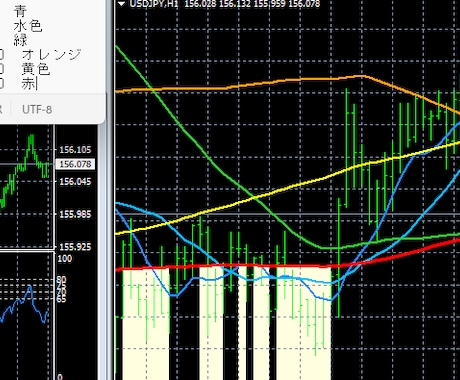This screenshot has height=380, width=460.
Task: Click the 156.105 price scale label
Action: pyautogui.click(x=75, y=150)
